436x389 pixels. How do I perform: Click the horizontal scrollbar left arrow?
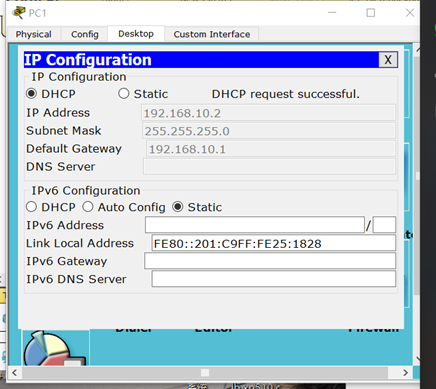(14, 372)
